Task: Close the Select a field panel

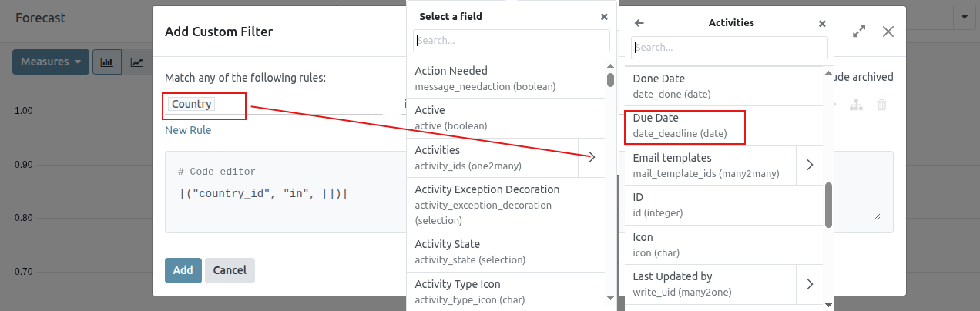Action: point(604,16)
